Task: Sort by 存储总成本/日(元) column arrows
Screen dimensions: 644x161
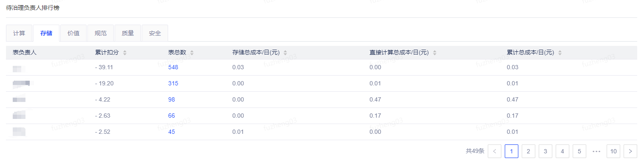Action: point(285,53)
